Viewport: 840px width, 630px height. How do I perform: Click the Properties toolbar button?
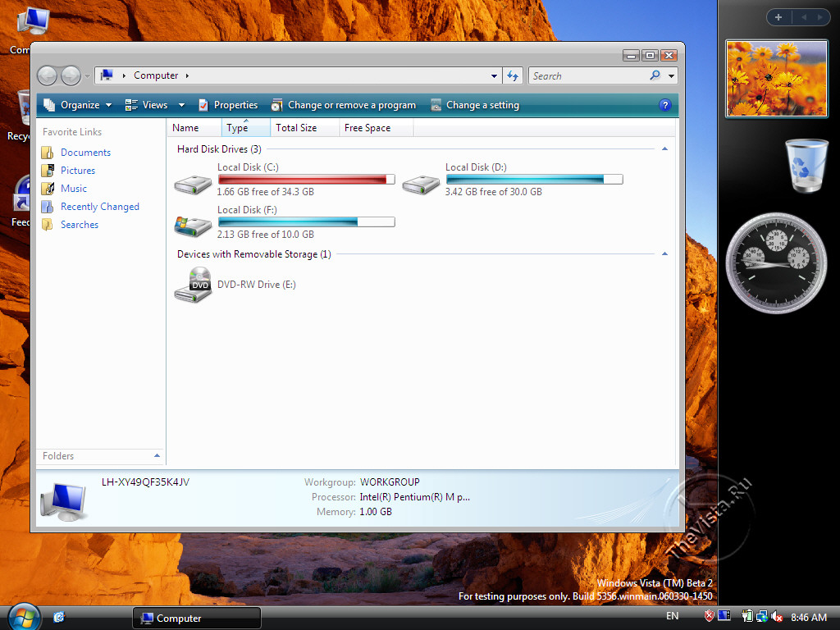pos(228,105)
